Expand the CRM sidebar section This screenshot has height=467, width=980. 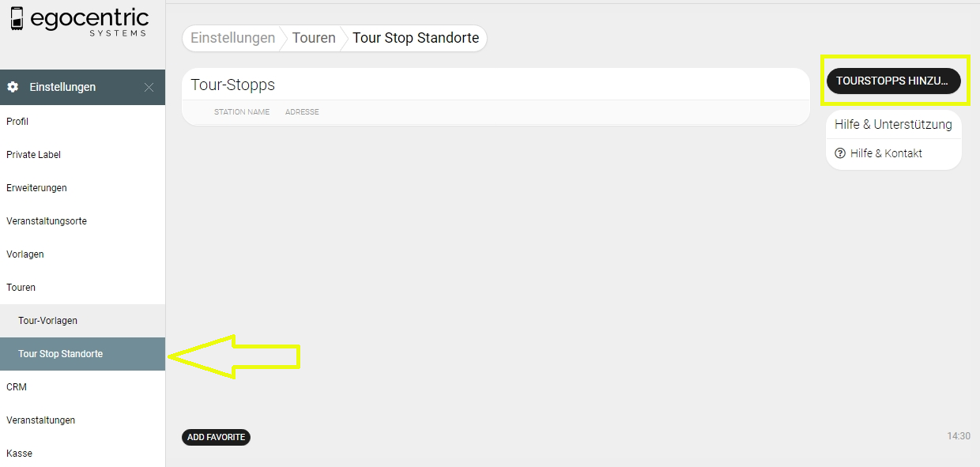(17, 387)
